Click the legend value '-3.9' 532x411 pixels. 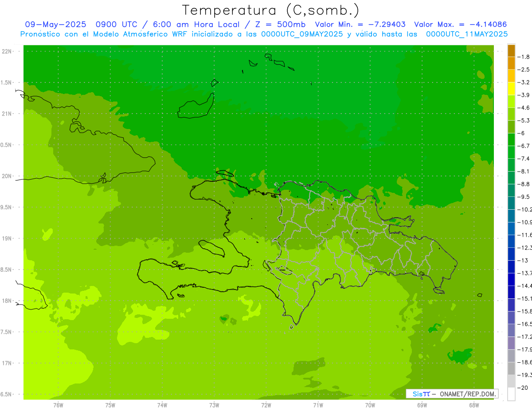(x=524, y=95)
